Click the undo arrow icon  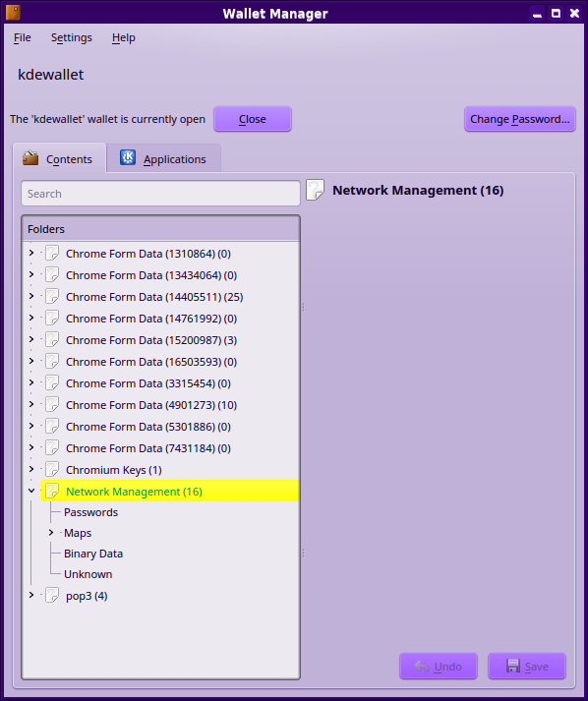(422, 667)
